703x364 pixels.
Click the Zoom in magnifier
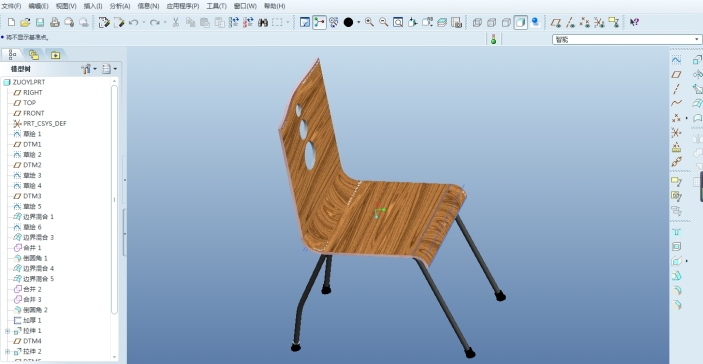point(369,22)
